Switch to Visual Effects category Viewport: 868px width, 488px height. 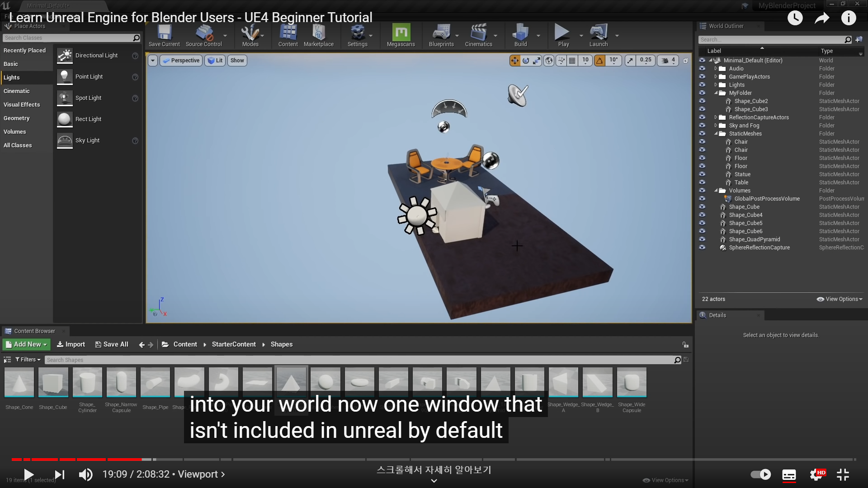22,105
